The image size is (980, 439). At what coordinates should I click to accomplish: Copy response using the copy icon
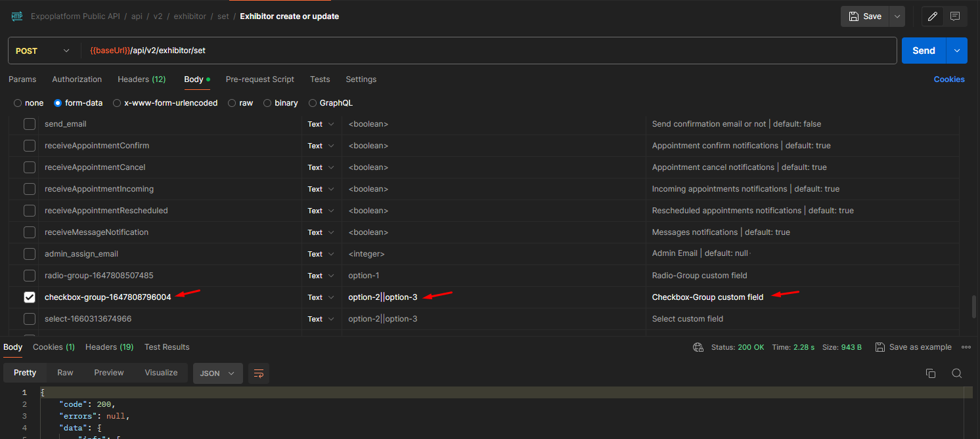[930, 373]
